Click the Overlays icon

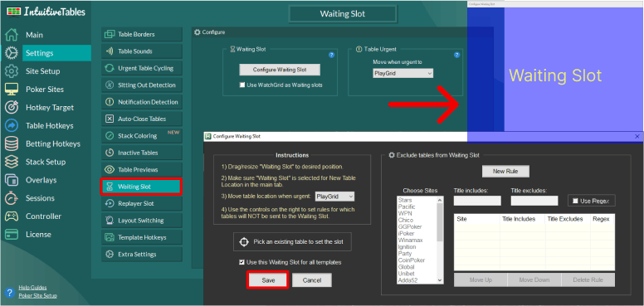point(11,180)
